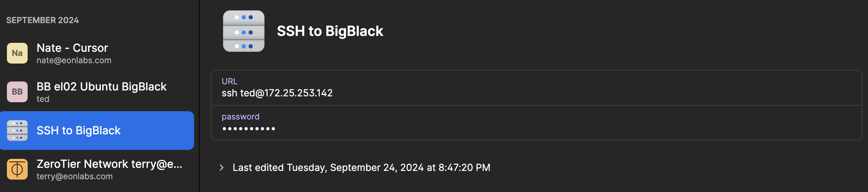The height and width of the screenshot is (192, 868).
Task: Click the yellow "Na" avatar icon
Action: [x=17, y=53]
